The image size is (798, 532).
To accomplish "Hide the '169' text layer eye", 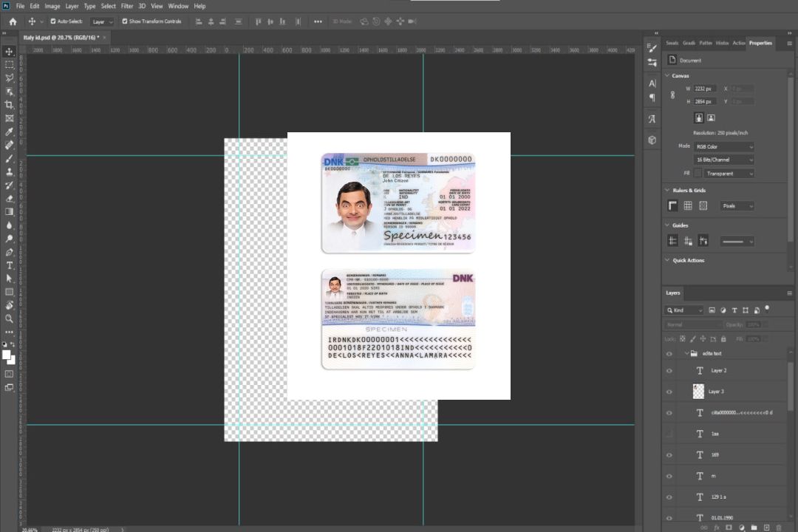I will click(669, 455).
